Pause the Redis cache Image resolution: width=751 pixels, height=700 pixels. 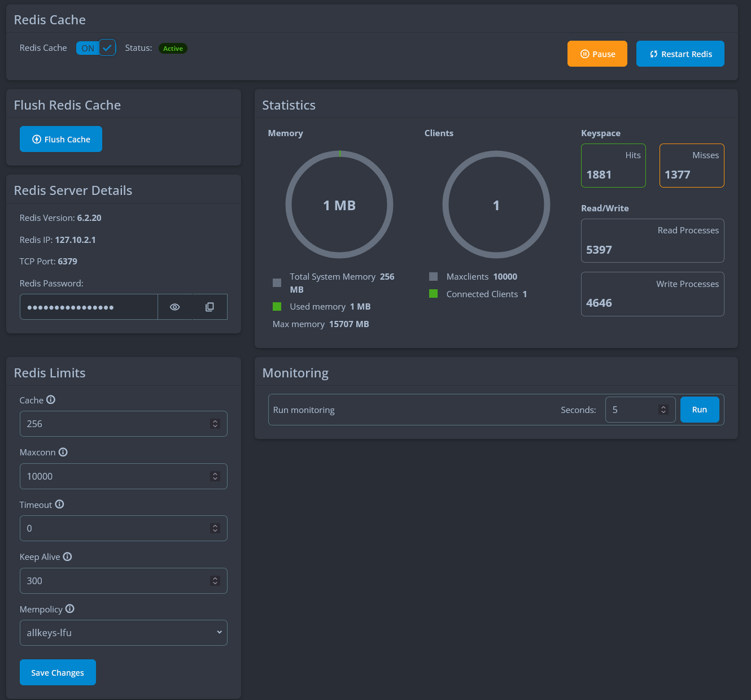click(x=597, y=54)
